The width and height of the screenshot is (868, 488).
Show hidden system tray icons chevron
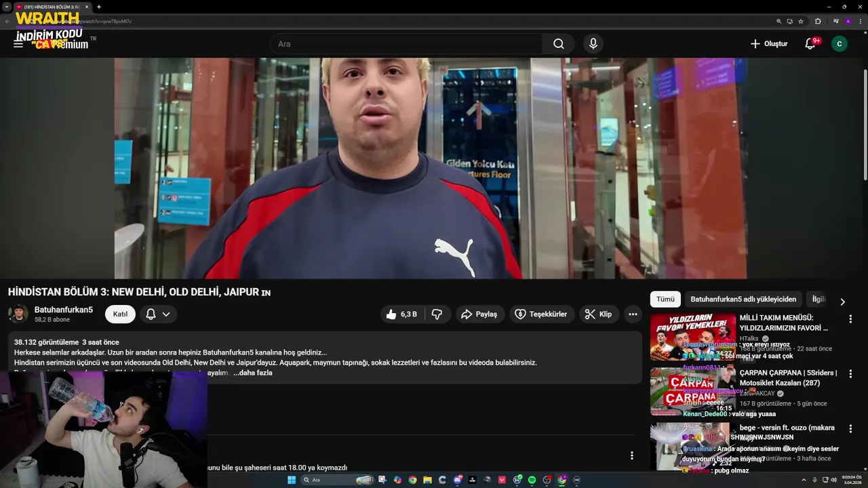coord(805,480)
